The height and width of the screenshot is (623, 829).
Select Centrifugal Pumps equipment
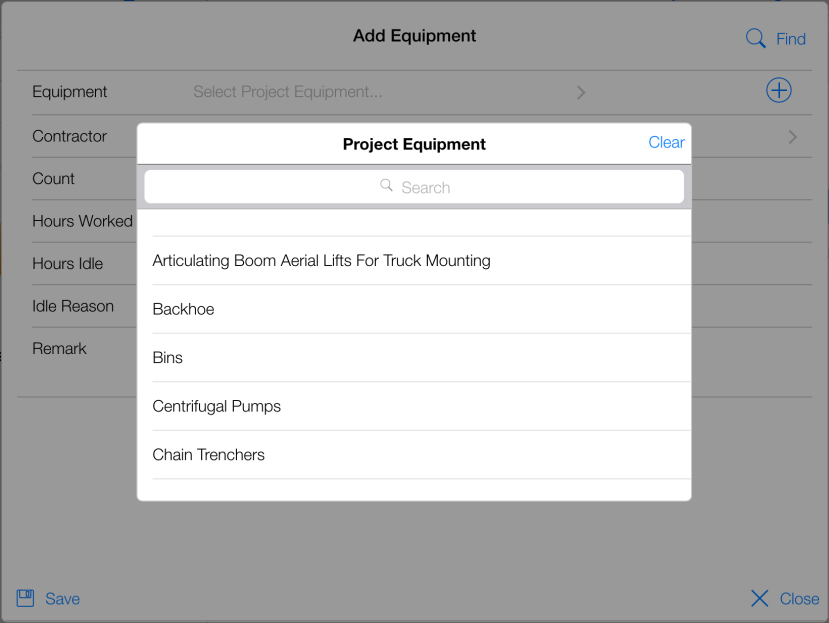pos(217,406)
